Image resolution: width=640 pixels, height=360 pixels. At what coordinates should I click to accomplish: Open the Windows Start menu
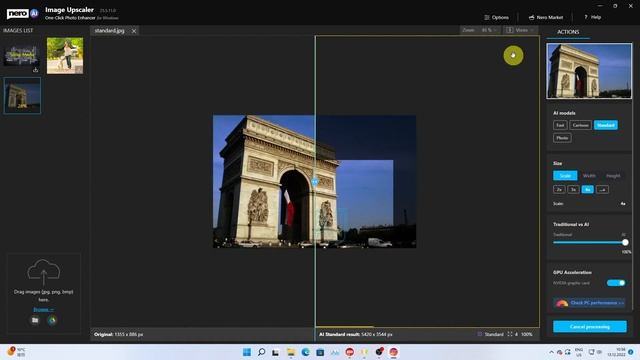[x=247, y=352]
